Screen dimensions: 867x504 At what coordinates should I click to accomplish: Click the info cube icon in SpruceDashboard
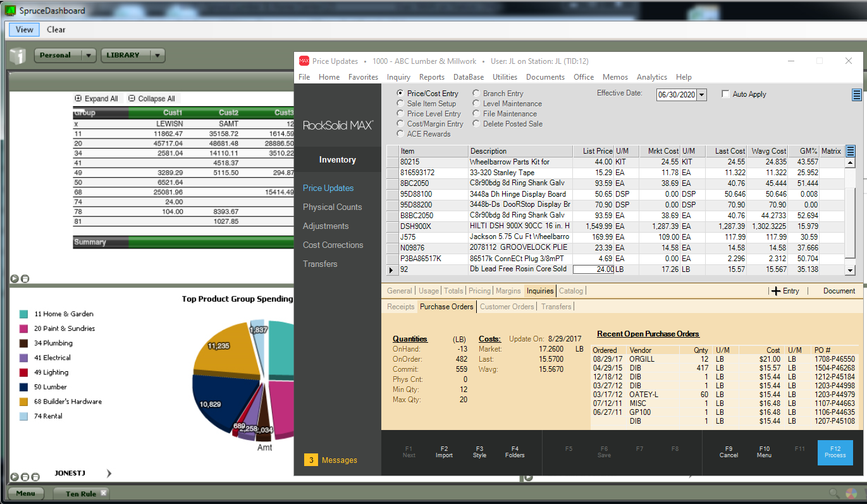coord(18,56)
